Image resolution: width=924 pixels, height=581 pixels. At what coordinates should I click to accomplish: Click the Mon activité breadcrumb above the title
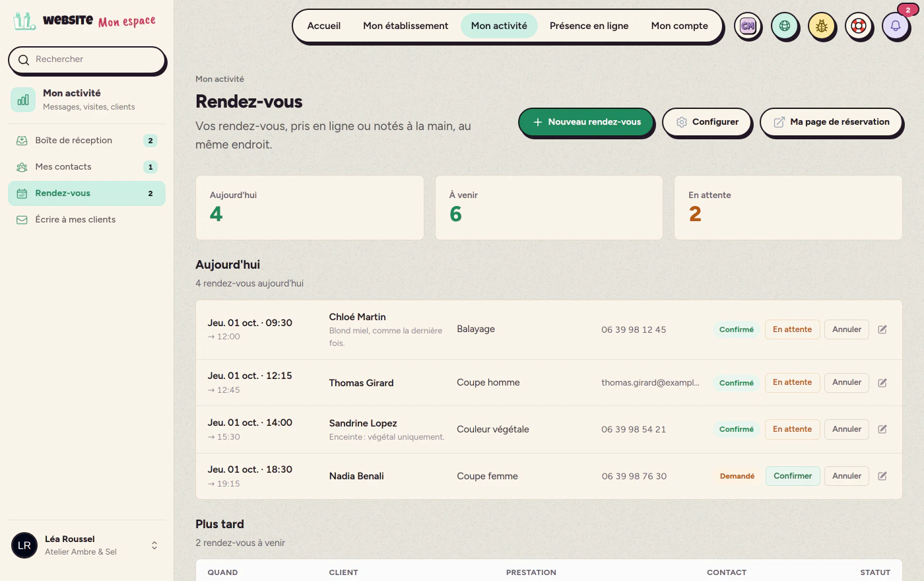tap(220, 79)
